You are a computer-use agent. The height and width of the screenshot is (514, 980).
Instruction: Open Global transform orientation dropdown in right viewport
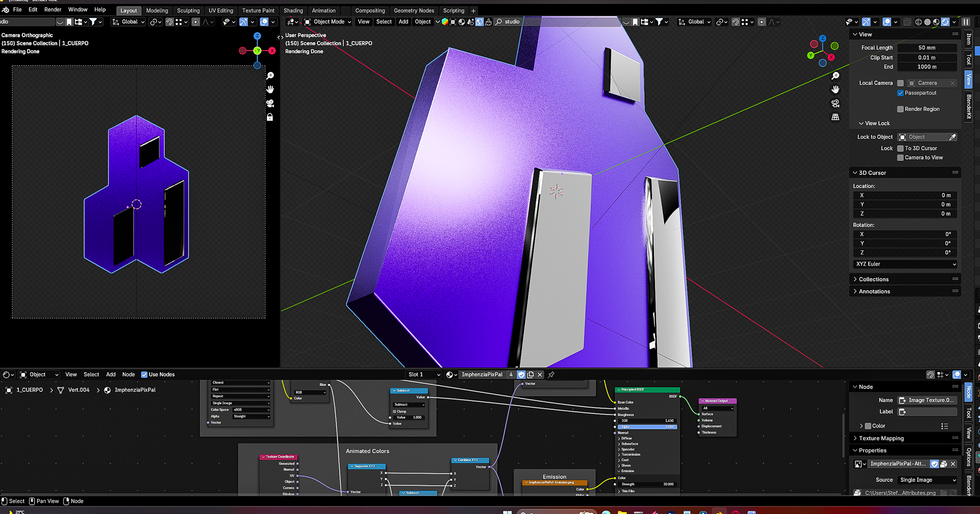pos(695,22)
